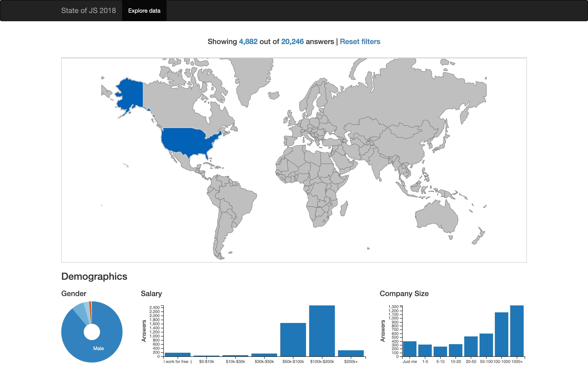Click Greenland on the world map

click(248, 78)
